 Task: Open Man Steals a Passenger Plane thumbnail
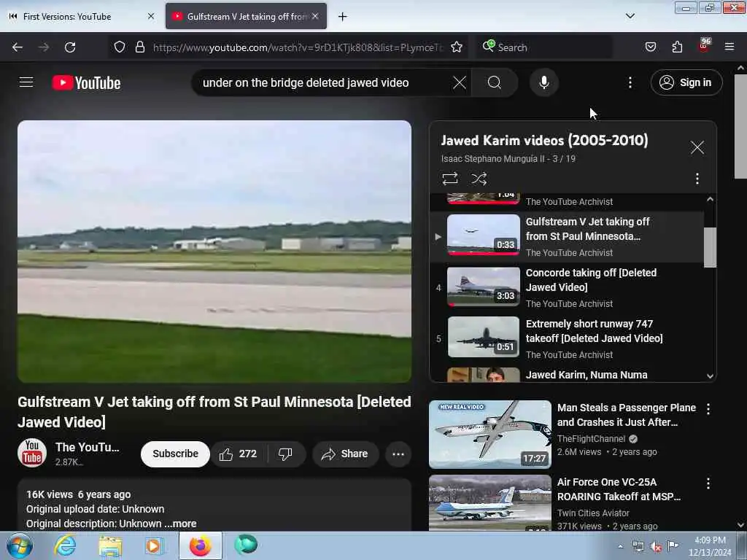pyautogui.click(x=489, y=435)
